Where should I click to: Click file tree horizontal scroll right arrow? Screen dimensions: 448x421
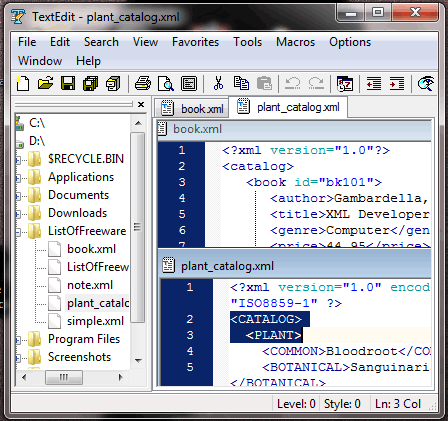(121, 377)
